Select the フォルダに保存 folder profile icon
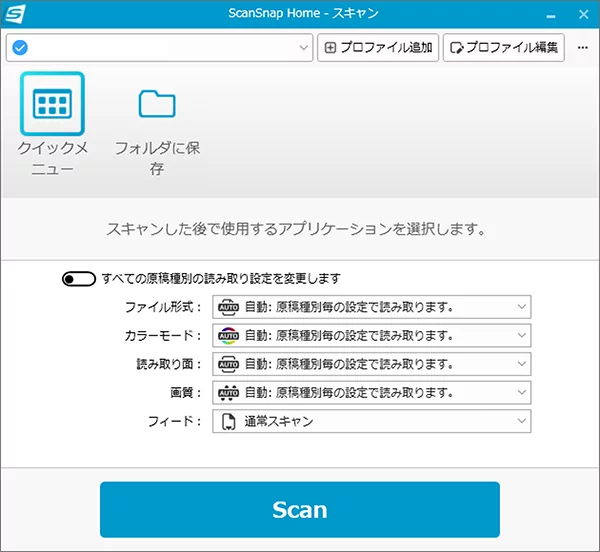This screenshot has height=552, width=600. tap(157, 104)
